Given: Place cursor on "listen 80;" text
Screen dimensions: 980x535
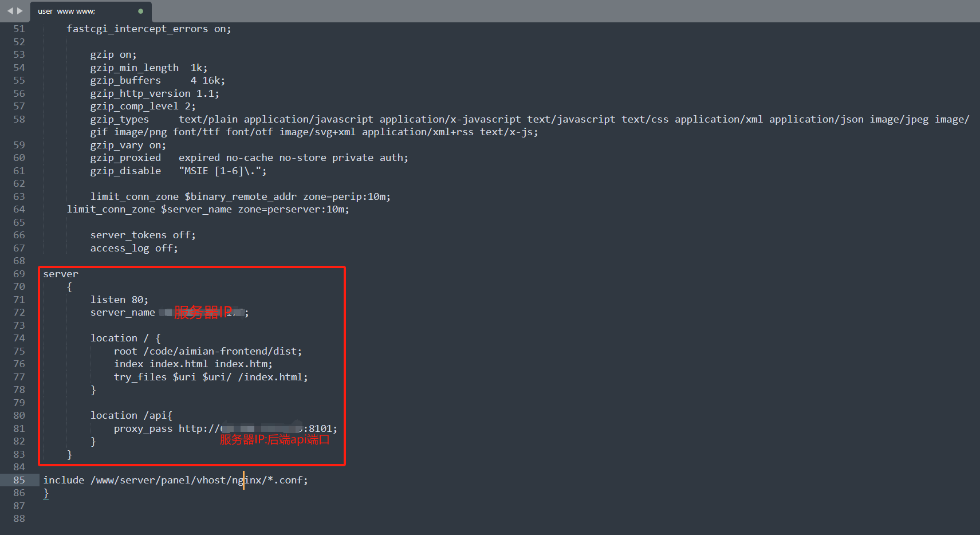Looking at the screenshot, I should pyautogui.click(x=119, y=300).
